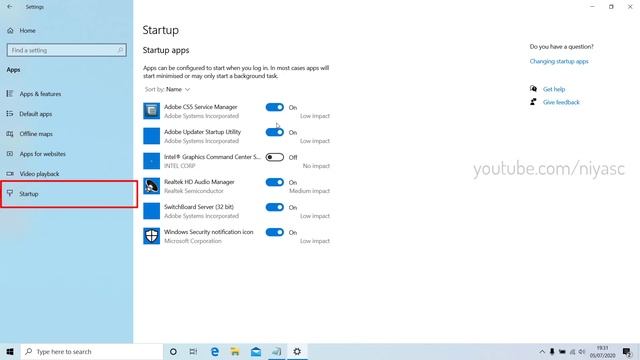The height and width of the screenshot is (360, 640).
Task: Click the taskbar Type here to search box
Action: (x=91, y=351)
